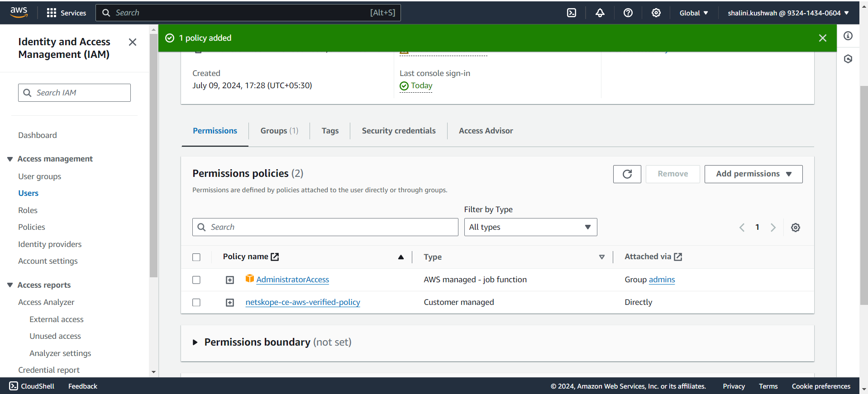Open the info panel icon on right
The height and width of the screenshot is (394, 868).
pyautogui.click(x=848, y=36)
